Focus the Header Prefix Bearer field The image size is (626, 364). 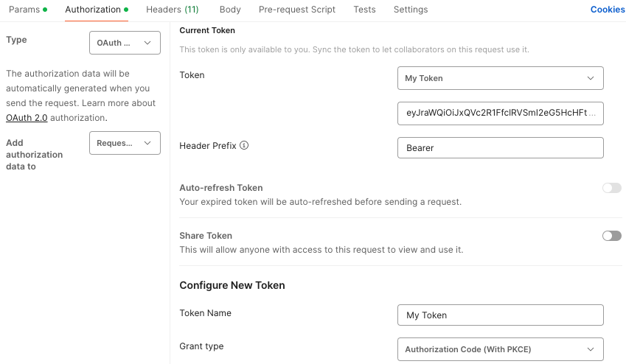500,148
